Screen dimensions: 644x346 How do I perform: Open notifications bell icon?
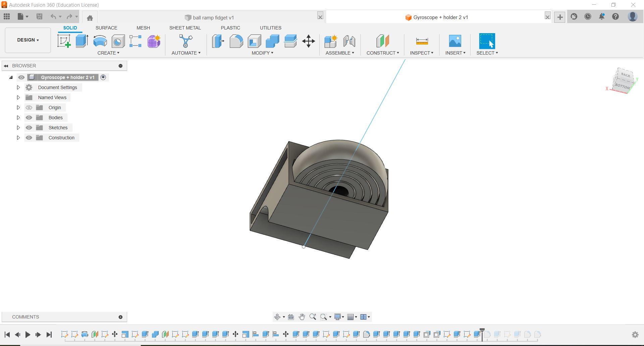pyautogui.click(x=602, y=16)
